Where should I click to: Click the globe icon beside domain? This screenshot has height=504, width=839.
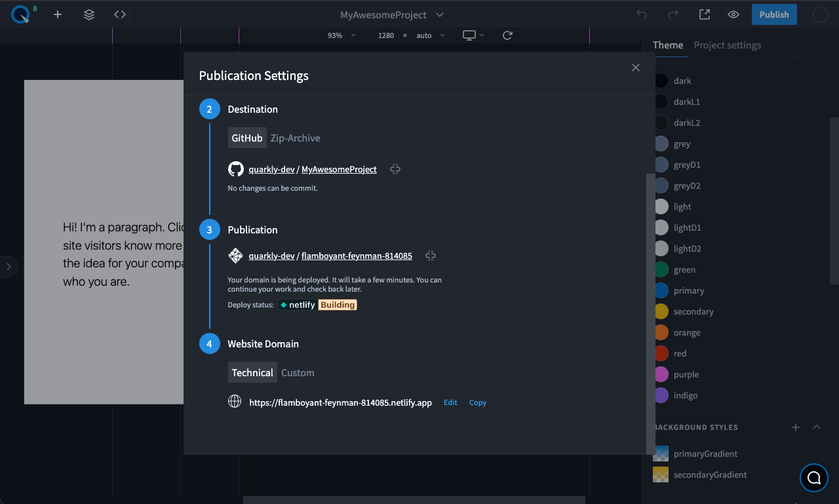click(x=235, y=401)
